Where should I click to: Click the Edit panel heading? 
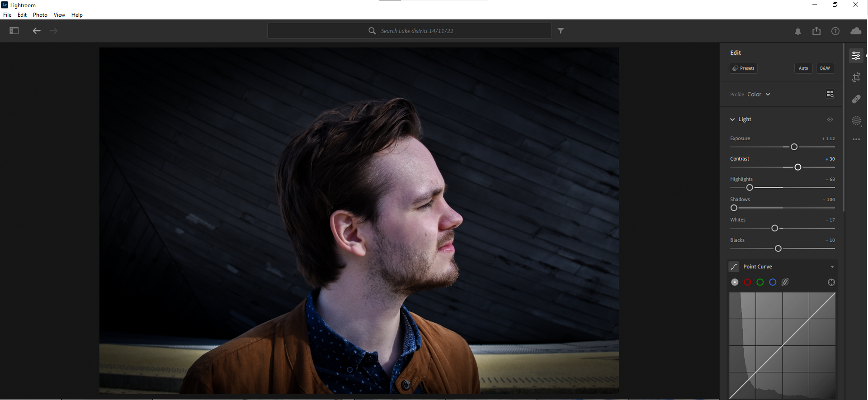(736, 52)
